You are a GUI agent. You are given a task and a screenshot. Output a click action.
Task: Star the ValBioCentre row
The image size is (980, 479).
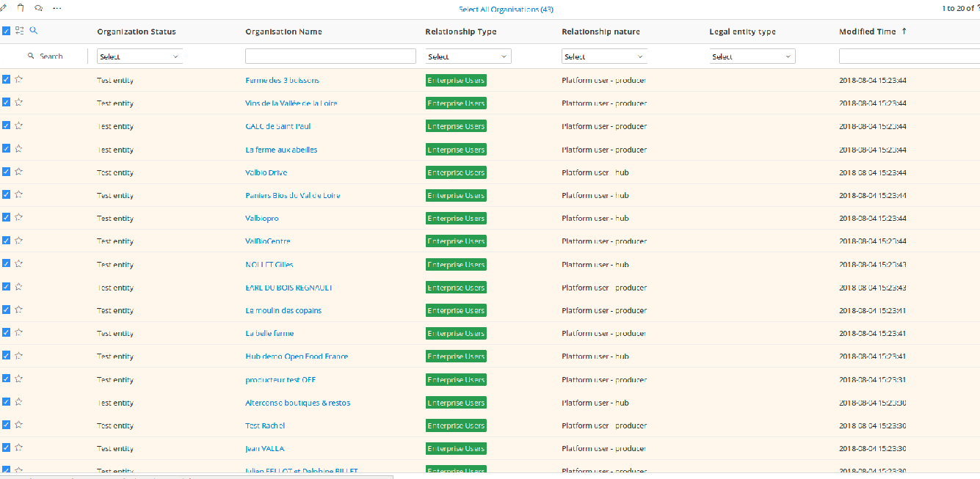pyautogui.click(x=19, y=240)
